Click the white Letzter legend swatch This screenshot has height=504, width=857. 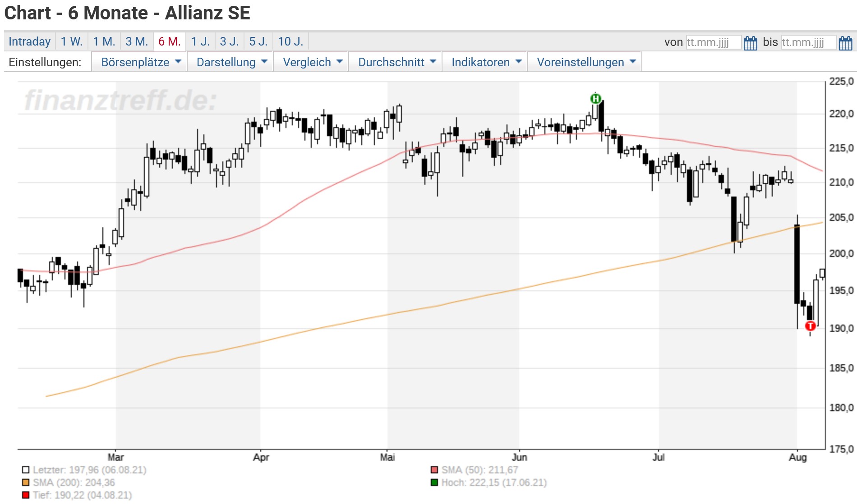26,470
